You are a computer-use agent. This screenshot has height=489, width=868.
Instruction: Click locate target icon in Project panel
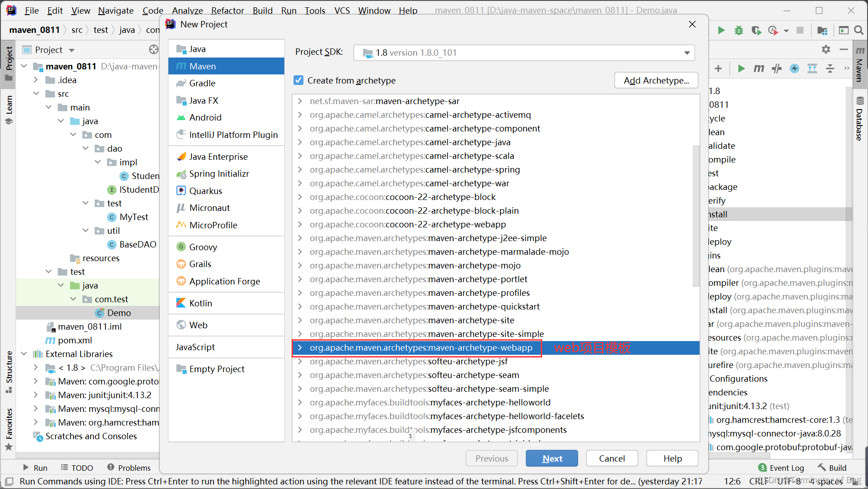click(154, 49)
